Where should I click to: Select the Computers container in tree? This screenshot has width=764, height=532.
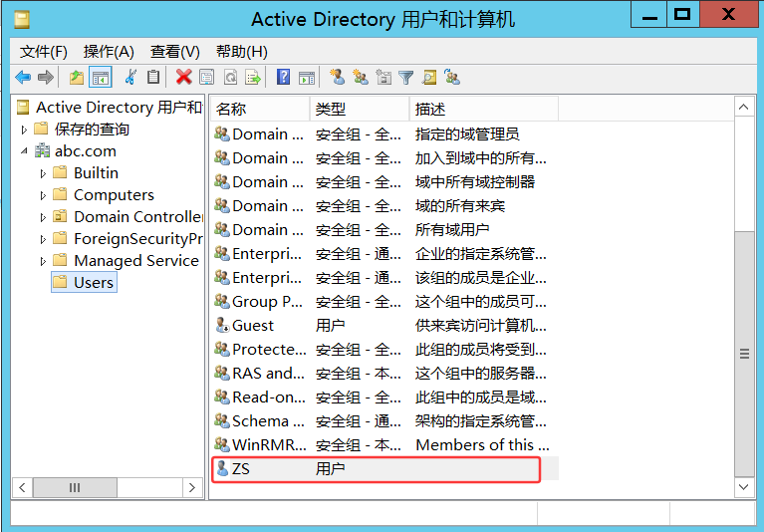pos(114,194)
